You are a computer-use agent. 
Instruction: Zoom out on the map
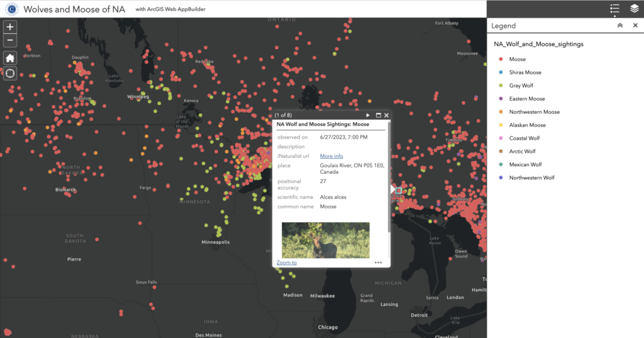click(x=10, y=40)
